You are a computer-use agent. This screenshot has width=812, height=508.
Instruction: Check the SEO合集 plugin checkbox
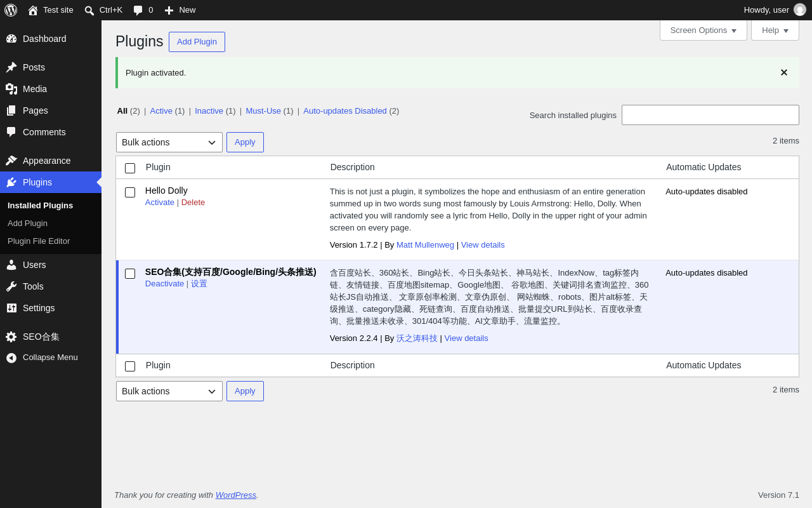[130, 274]
